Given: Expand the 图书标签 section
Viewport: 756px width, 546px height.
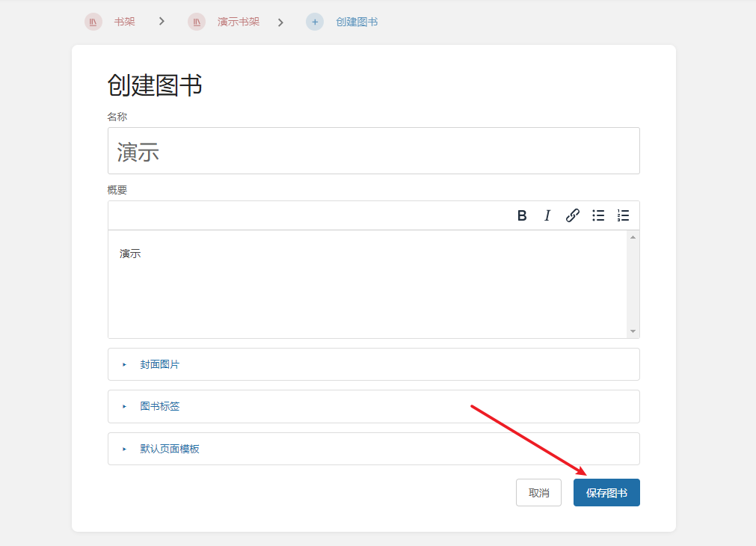Looking at the screenshot, I should coord(159,407).
